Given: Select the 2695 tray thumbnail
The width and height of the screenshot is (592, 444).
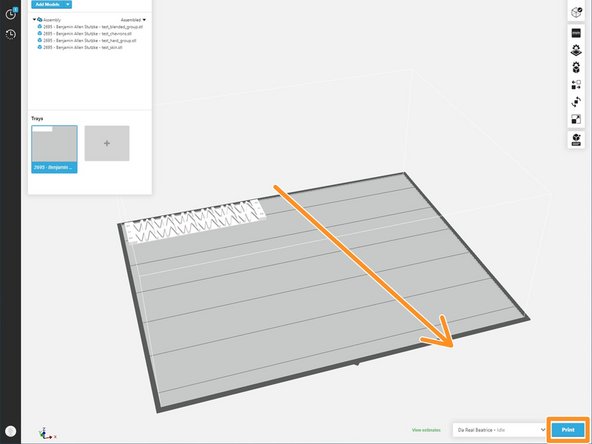Looking at the screenshot, I should (x=54, y=149).
